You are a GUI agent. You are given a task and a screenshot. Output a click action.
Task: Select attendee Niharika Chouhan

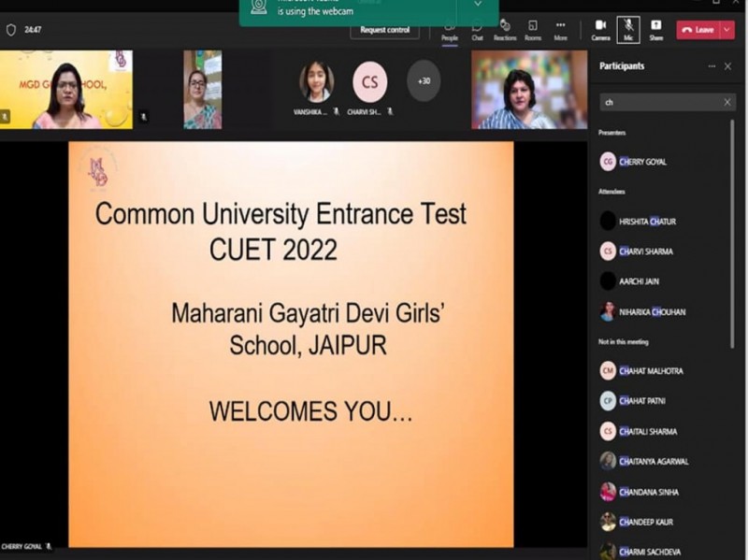(663, 312)
